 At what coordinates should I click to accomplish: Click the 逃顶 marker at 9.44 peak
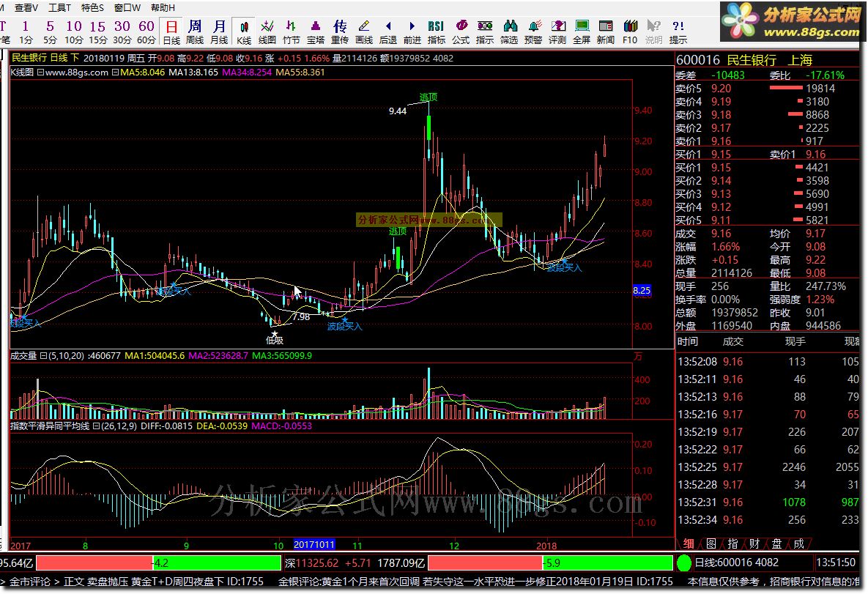[429, 97]
